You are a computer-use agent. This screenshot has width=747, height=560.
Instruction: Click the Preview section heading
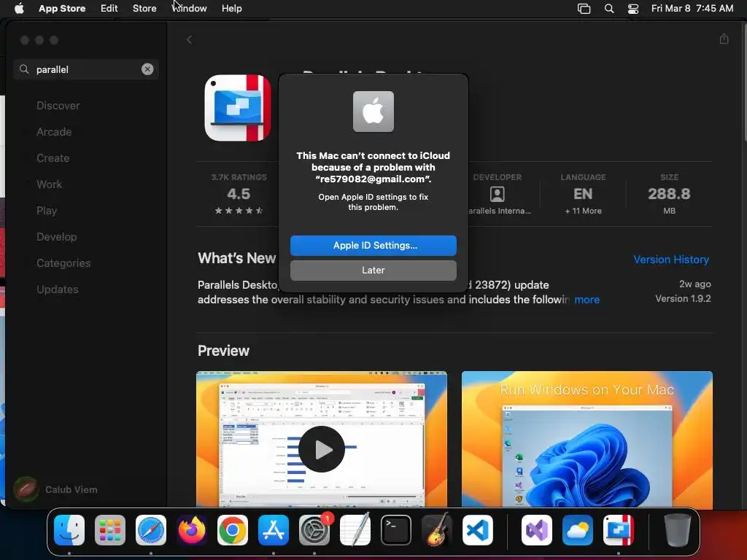(223, 351)
